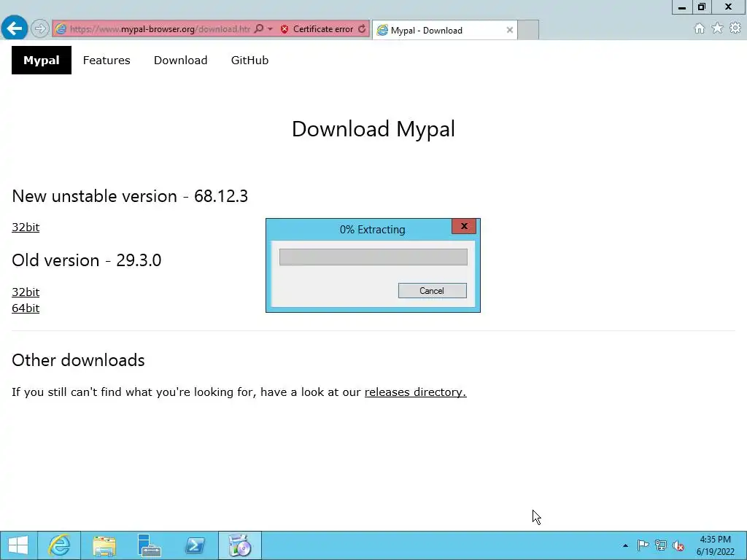Open the Windows Start button
Viewport: 747px width, 560px height.
click(x=18, y=545)
